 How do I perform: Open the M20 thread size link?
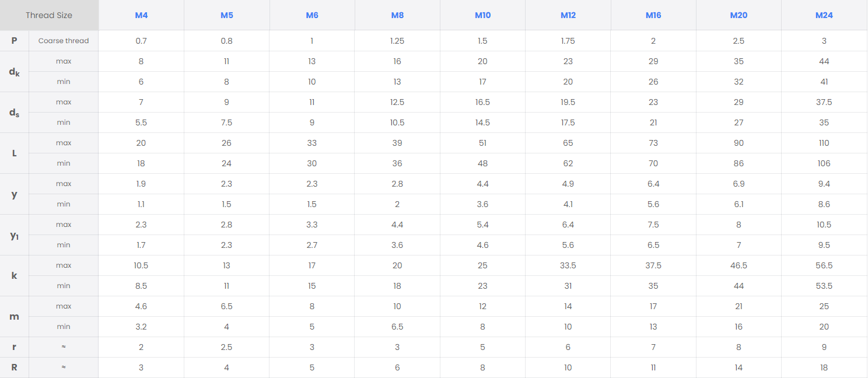[x=738, y=15]
